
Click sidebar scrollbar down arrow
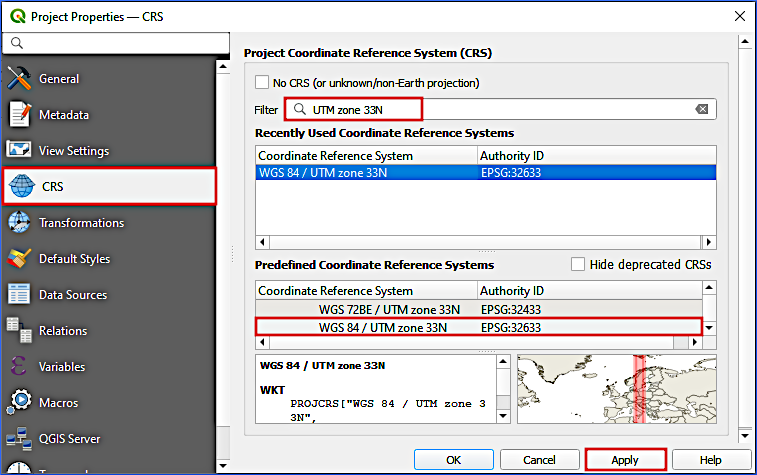pyautogui.click(x=223, y=466)
